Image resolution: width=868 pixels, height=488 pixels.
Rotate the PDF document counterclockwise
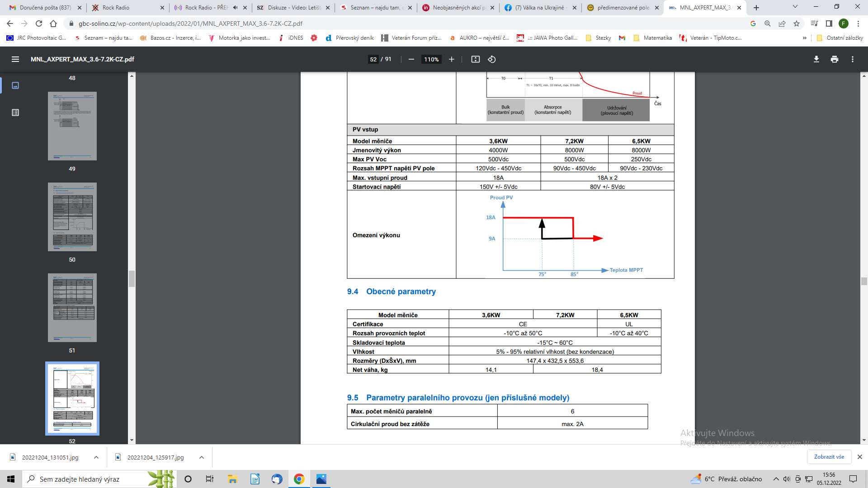click(x=492, y=59)
